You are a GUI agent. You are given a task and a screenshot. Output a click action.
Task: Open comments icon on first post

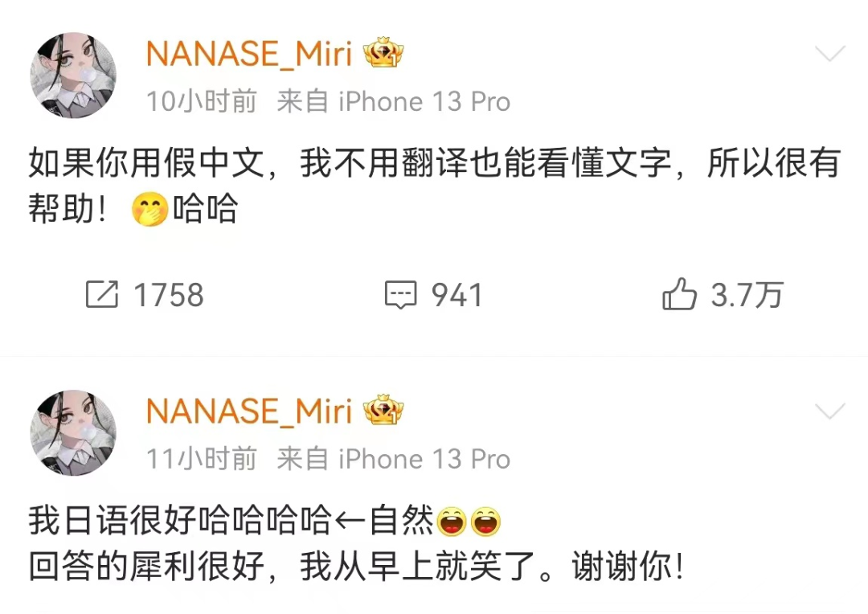tap(401, 294)
